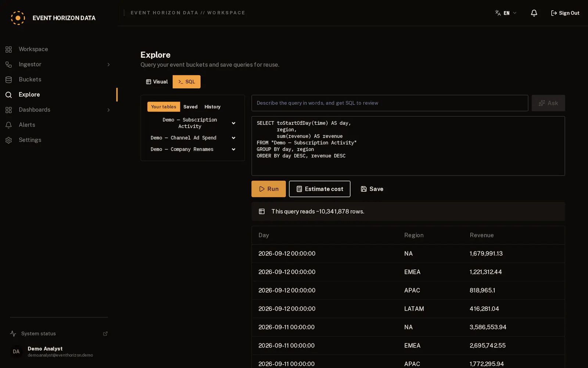588x368 pixels.
Task: Click Estimate cost button
Action: click(319, 189)
